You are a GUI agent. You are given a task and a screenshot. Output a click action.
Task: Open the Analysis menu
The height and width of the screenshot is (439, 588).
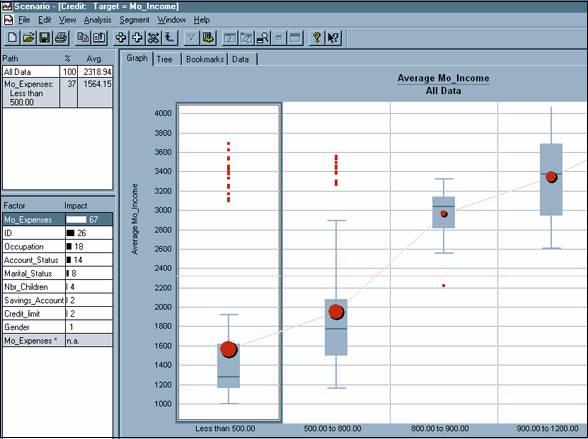click(x=98, y=20)
